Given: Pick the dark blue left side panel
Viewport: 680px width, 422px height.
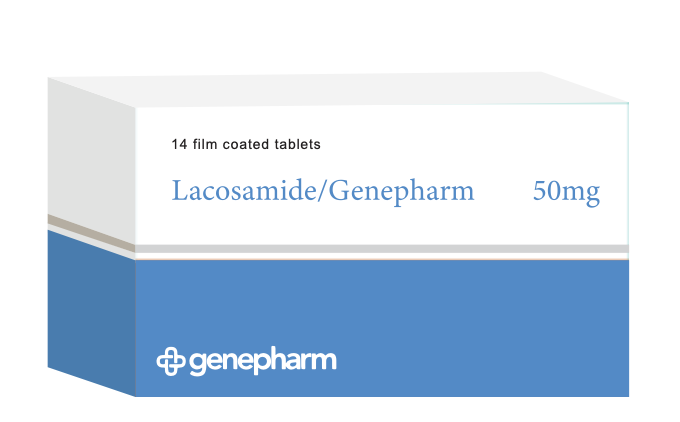Looking at the screenshot, I should click(90, 310).
